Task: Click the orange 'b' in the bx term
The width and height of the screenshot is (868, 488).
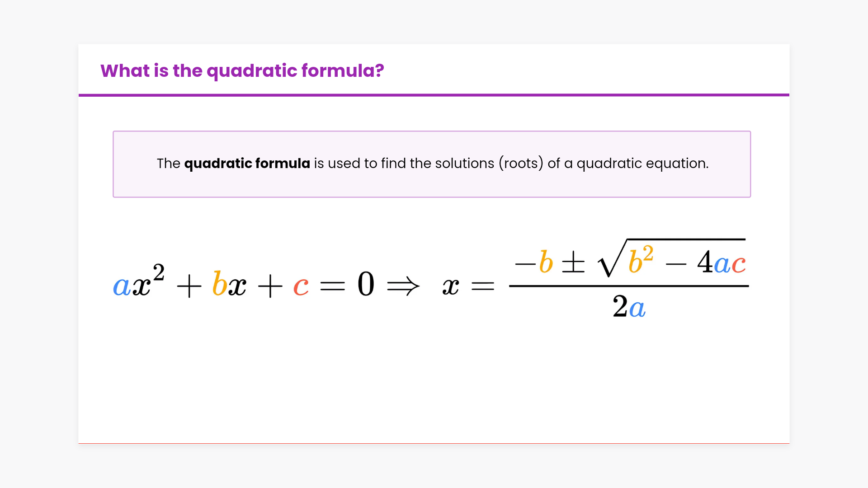Action: [x=219, y=285]
